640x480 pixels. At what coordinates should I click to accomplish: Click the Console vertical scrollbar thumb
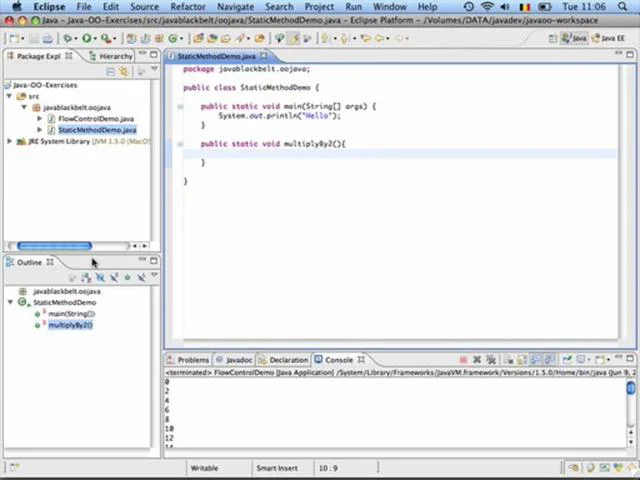point(631,387)
